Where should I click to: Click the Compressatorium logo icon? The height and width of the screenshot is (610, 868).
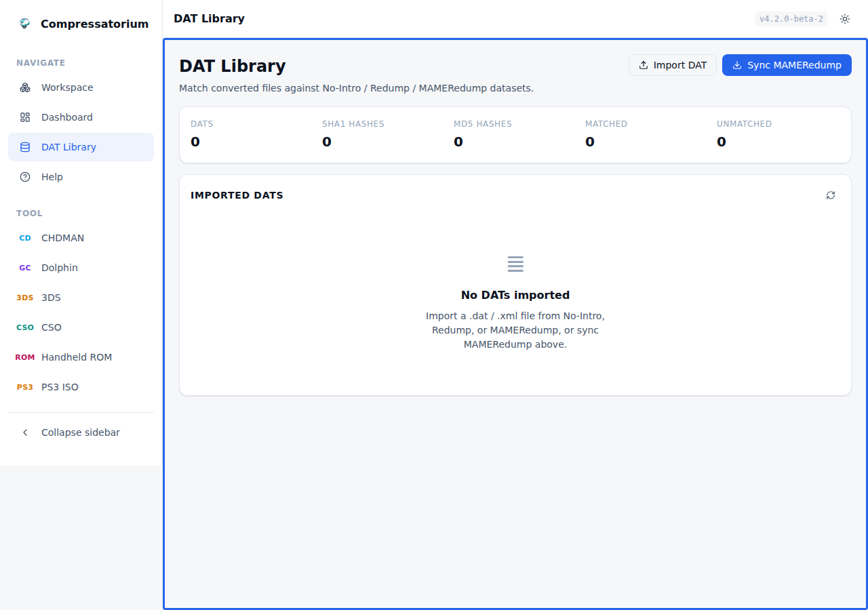(x=25, y=24)
